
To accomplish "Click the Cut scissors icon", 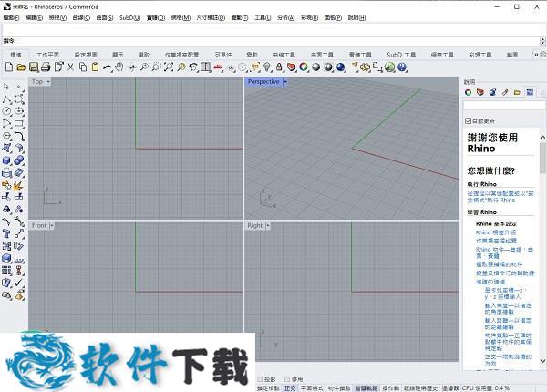I will click(x=70, y=67).
